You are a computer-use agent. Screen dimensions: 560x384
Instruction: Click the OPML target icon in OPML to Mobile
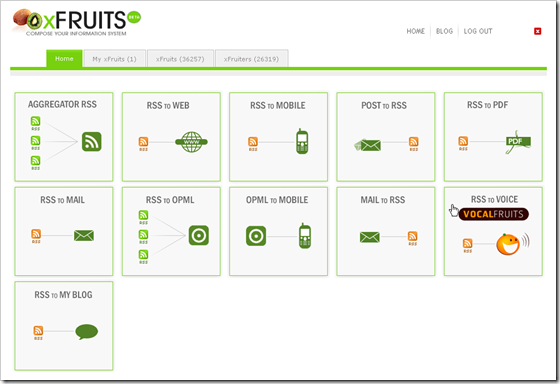coord(256,236)
